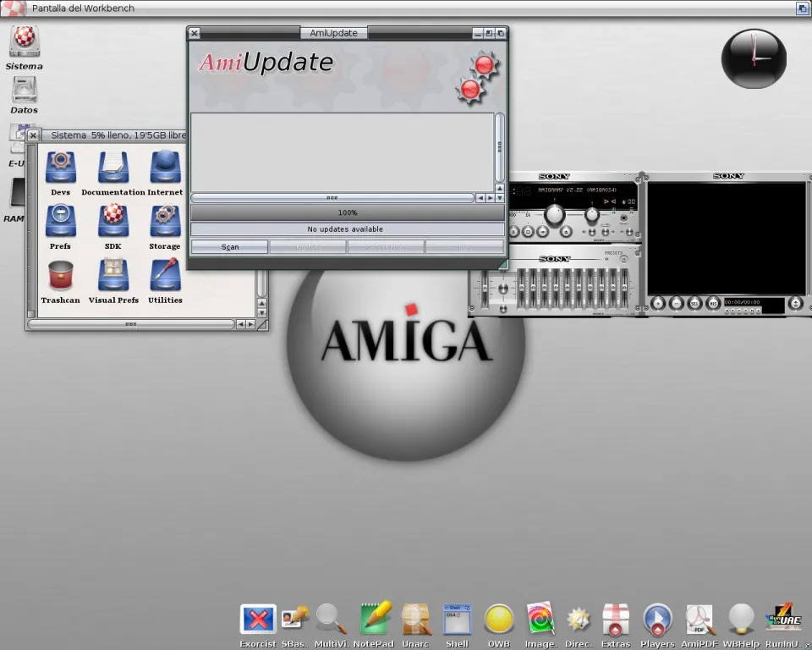
Task: Open Shell from the dock
Action: pyautogui.click(x=457, y=620)
